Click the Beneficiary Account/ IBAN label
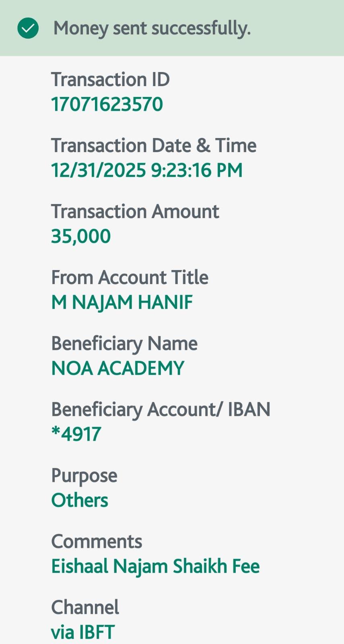Viewport: 344px width, 644px height. tap(161, 409)
